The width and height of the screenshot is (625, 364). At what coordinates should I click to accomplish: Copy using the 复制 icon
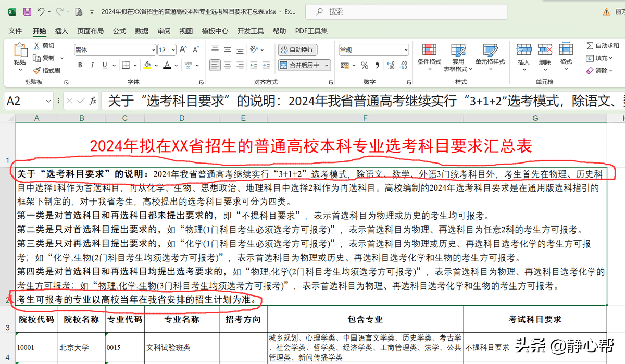tap(37, 58)
